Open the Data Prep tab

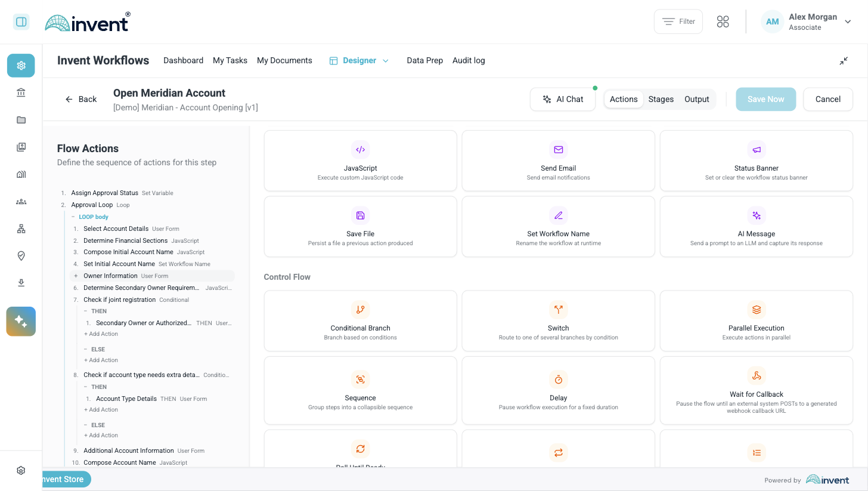point(424,60)
